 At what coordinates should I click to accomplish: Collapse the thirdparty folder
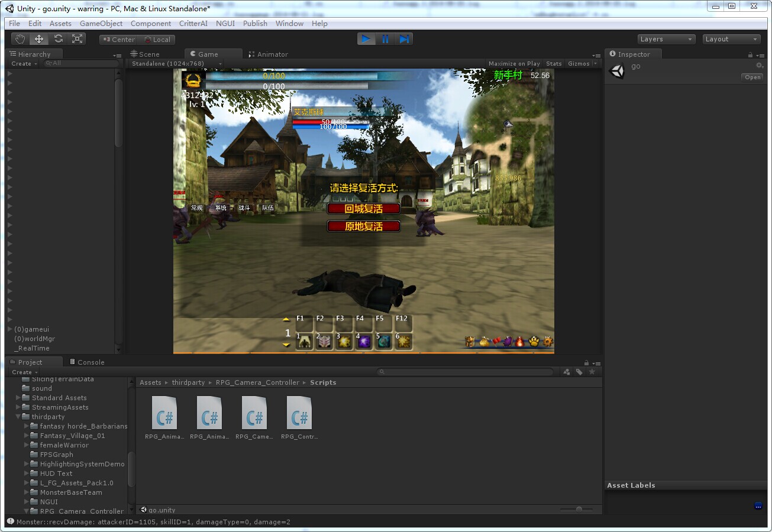(18, 417)
